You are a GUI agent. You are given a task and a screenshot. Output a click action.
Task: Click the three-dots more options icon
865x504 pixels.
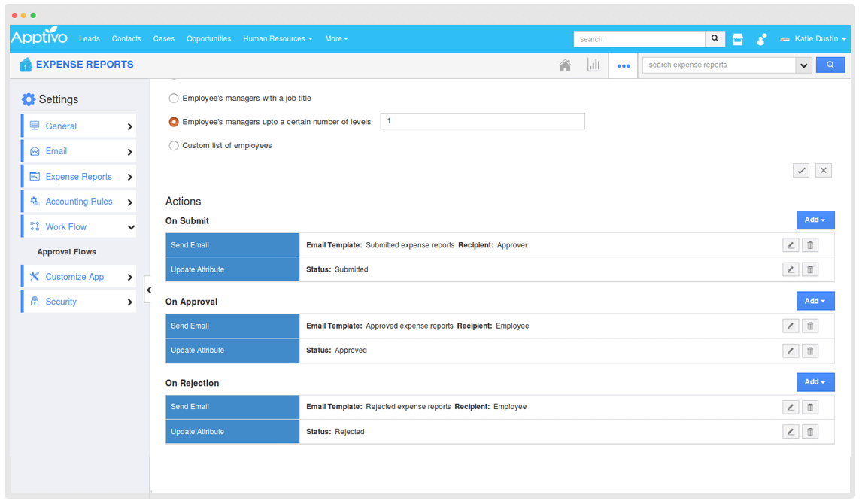tap(624, 65)
